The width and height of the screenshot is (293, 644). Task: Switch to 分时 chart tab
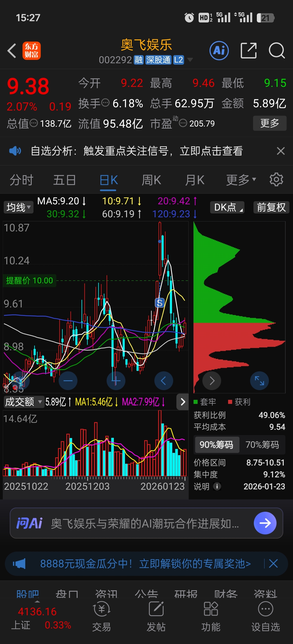click(22, 180)
